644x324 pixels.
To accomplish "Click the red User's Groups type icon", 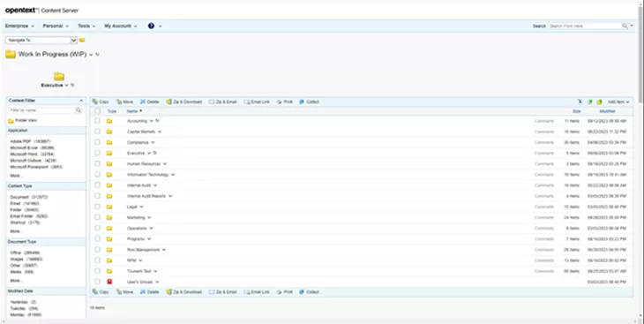I will (109, 282).
